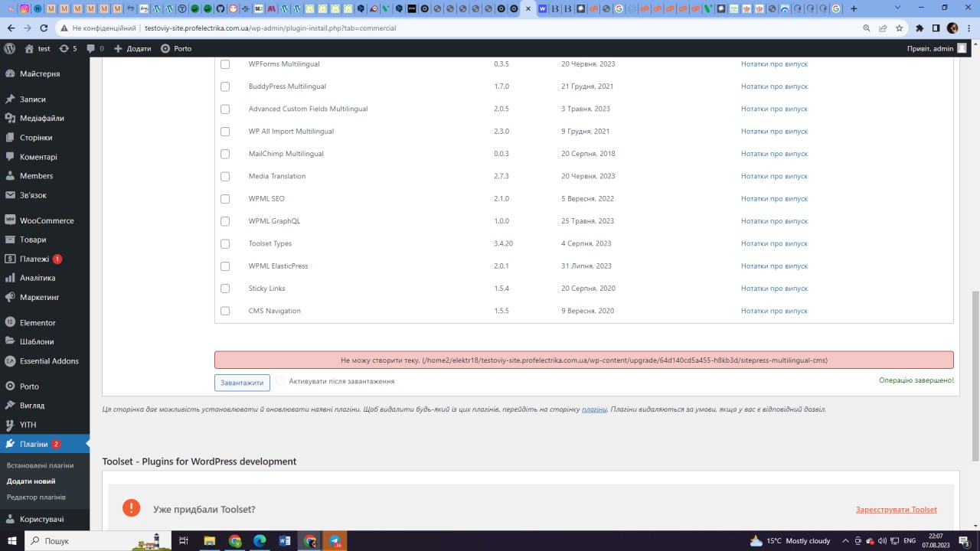Follow the плагіни link in description

pos(594,409)
